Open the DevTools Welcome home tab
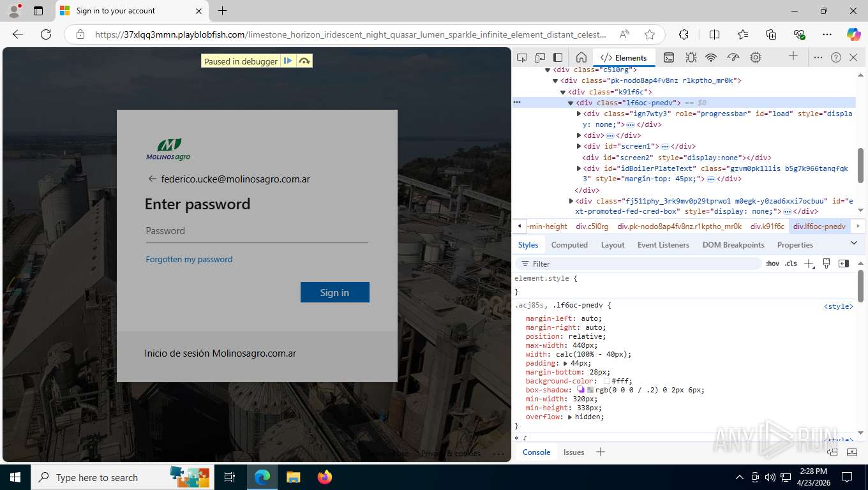The height and width of the screenshot is (490, 868). [x=581, y=57]
